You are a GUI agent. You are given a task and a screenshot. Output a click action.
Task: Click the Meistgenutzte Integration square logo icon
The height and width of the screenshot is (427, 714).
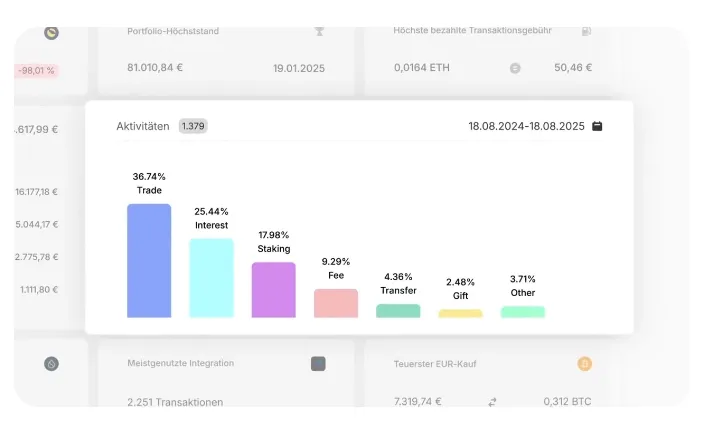[x=318, y=364]
